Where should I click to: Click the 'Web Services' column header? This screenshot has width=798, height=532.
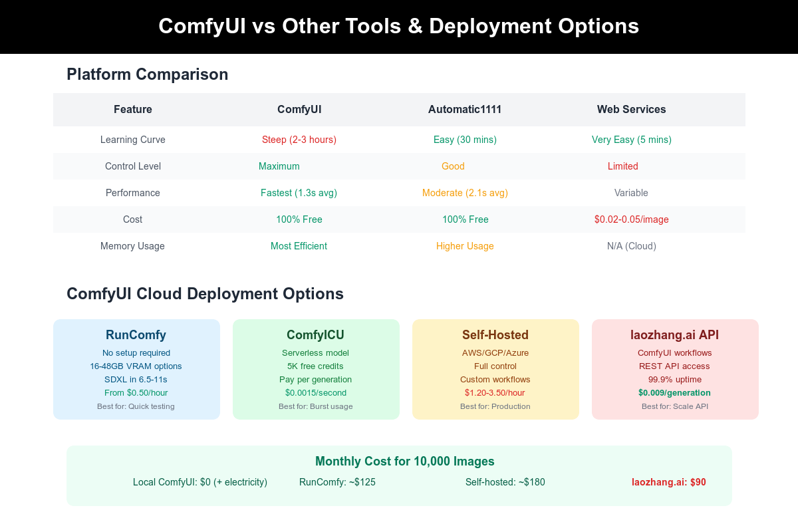(x=632, y=109)
